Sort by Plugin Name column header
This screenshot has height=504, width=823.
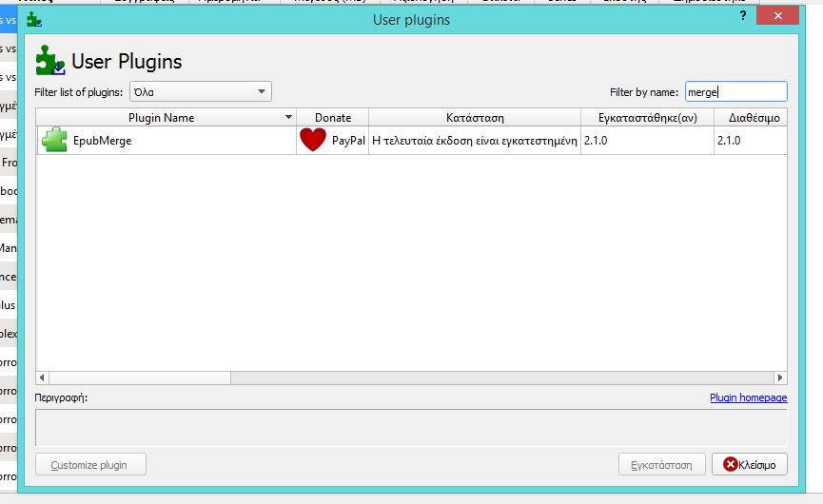166,118
